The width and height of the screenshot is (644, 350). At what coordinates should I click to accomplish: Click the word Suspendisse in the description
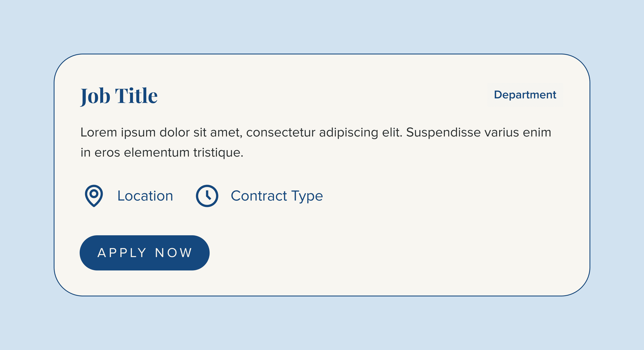click(x=443, y=132)
